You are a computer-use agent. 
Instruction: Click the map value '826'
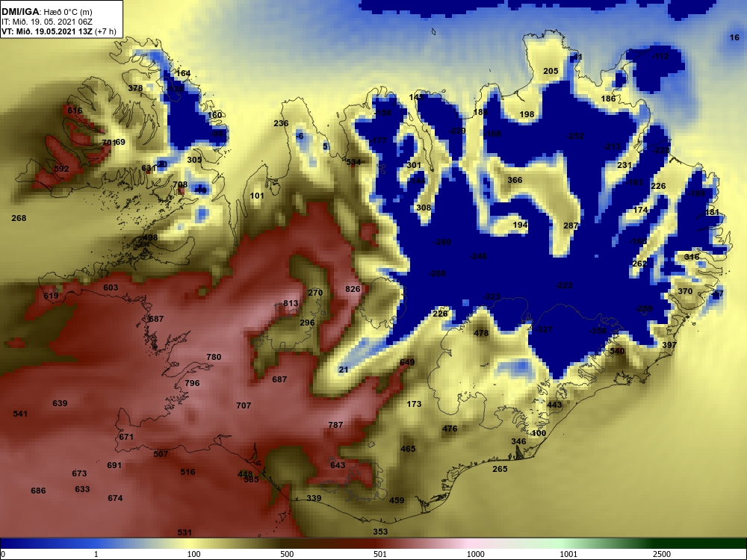[353, 290]
